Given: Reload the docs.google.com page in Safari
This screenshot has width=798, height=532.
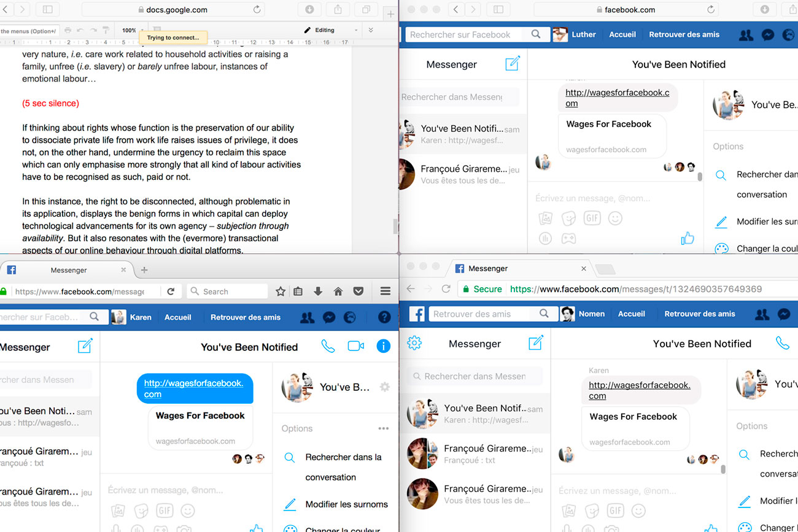Looking at the screenshot, I should click(x=257, y=9).
